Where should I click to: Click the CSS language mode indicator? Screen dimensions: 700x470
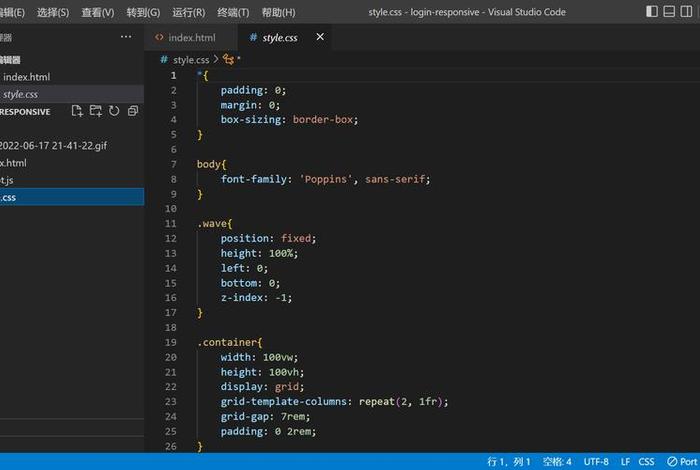tap(646, 462)
